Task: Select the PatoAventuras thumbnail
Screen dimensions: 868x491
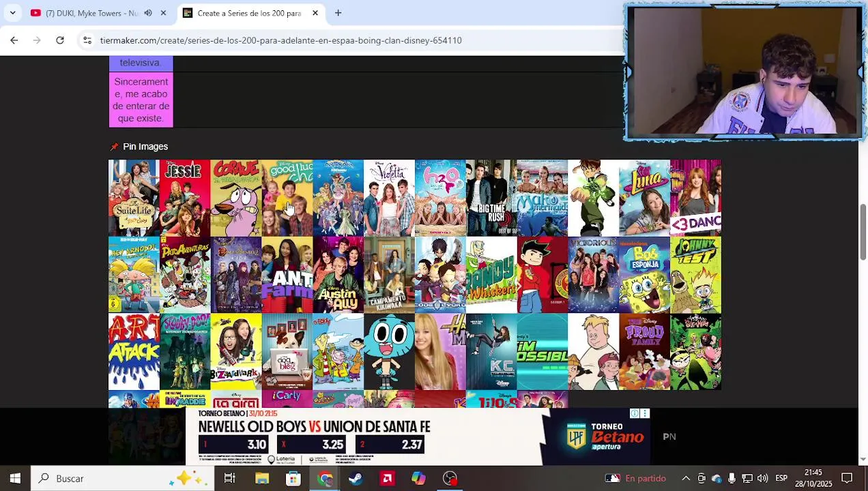Action: [x=185, y=275]
